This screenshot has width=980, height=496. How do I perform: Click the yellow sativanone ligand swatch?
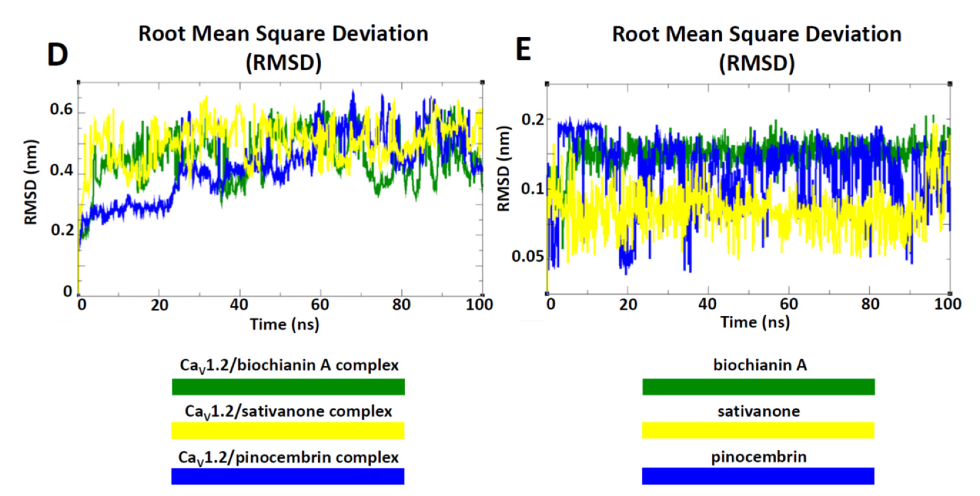pos(758,430)
